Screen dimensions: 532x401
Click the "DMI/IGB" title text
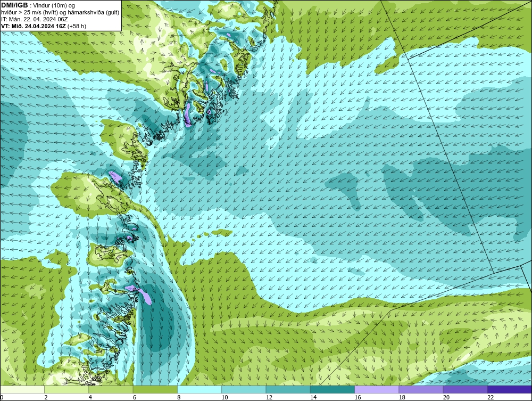click(x=14, y=5)
